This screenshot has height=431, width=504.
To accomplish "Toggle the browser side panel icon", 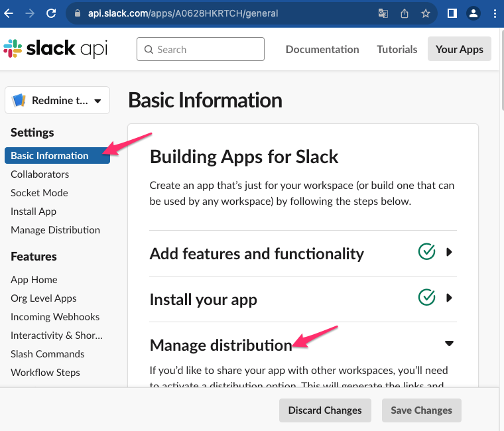I will tap(452, 13).
